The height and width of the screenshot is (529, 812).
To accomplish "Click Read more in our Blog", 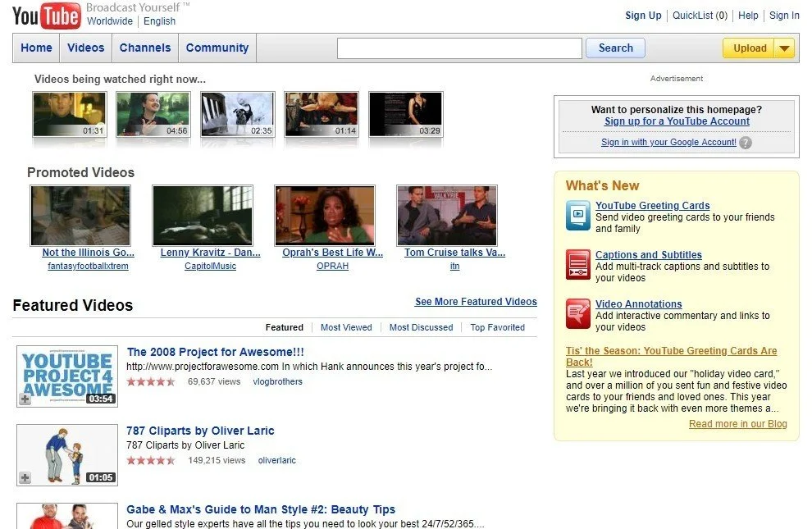I will [738, 424].
